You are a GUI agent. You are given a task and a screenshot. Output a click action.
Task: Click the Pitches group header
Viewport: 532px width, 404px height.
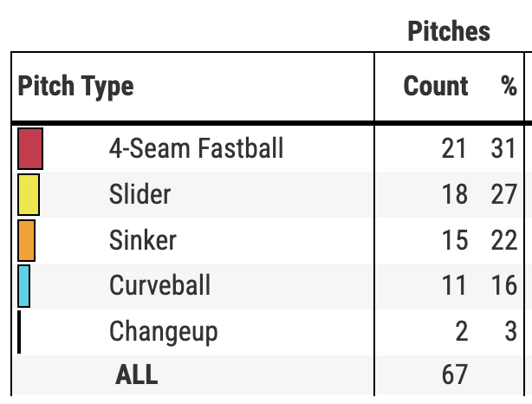tap(448, 32)
